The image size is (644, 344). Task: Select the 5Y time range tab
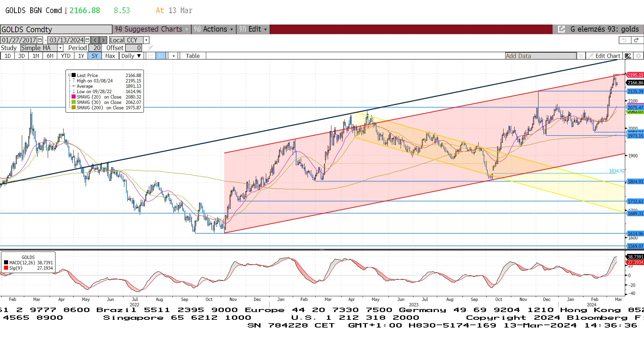click(x=95, y=56)
